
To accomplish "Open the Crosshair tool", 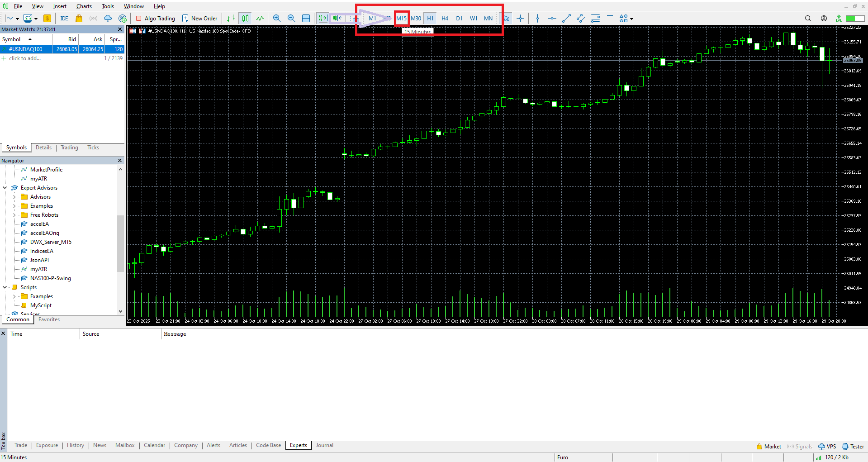I will coord(520,18).
